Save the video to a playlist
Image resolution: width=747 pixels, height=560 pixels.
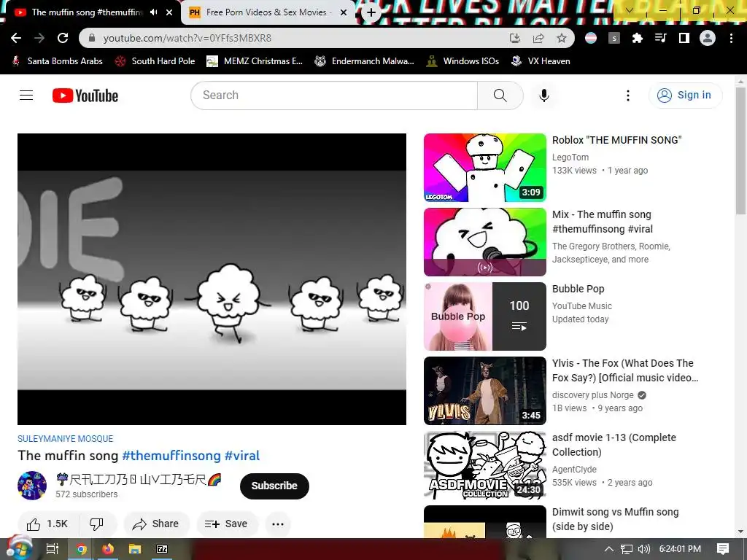pos(227,524)
